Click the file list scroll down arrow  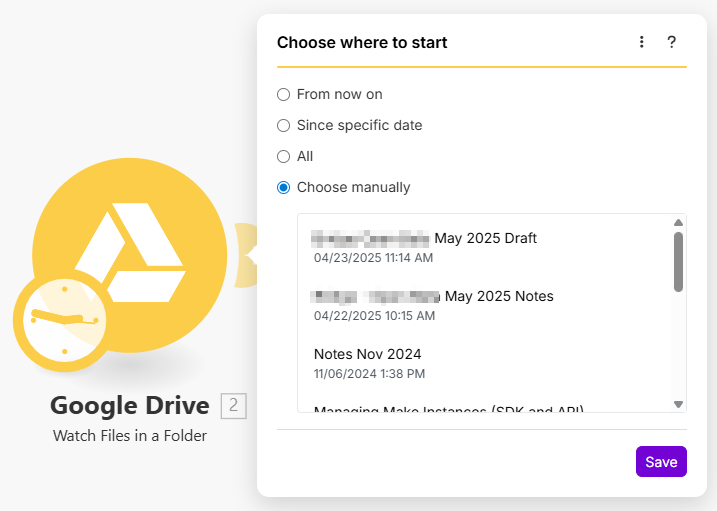678,404
